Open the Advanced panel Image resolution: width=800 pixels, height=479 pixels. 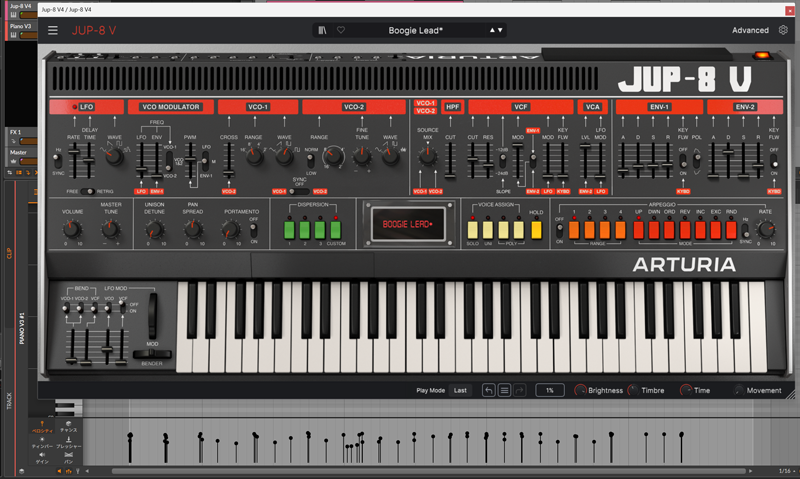pyautogui.click(x=750, y=30)
